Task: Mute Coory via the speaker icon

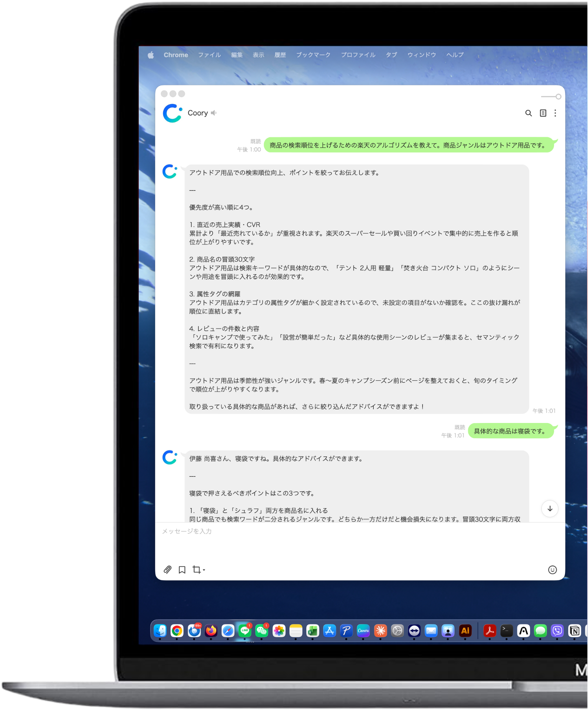Action: (x=214, y=113)
